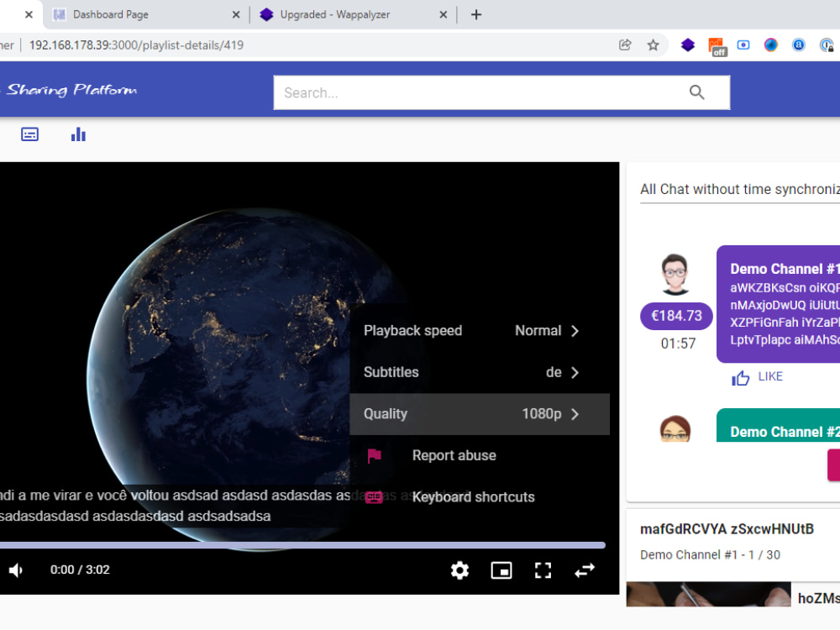Click 'Demo Channel #1 - 1 / 30' text
Viewport: 840px width, 630px height.
pos(710,555)
